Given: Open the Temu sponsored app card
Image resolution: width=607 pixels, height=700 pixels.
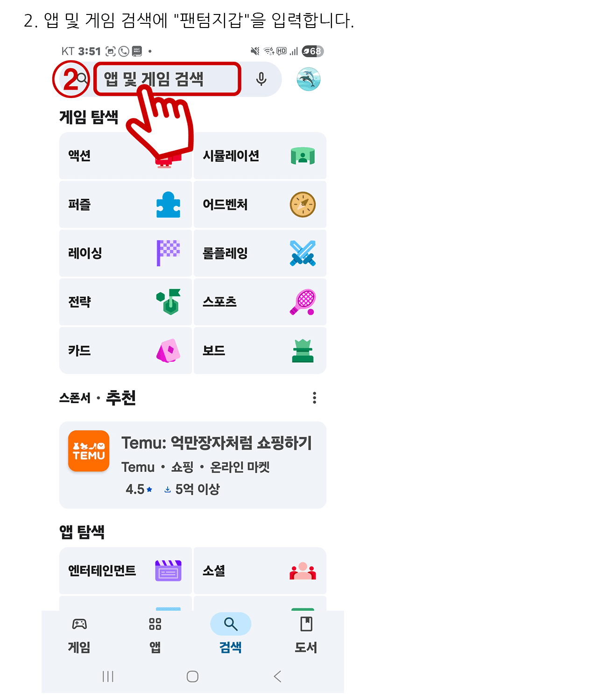Looking at the screenshot, I should pyautogui.click(x=193, y=465).
